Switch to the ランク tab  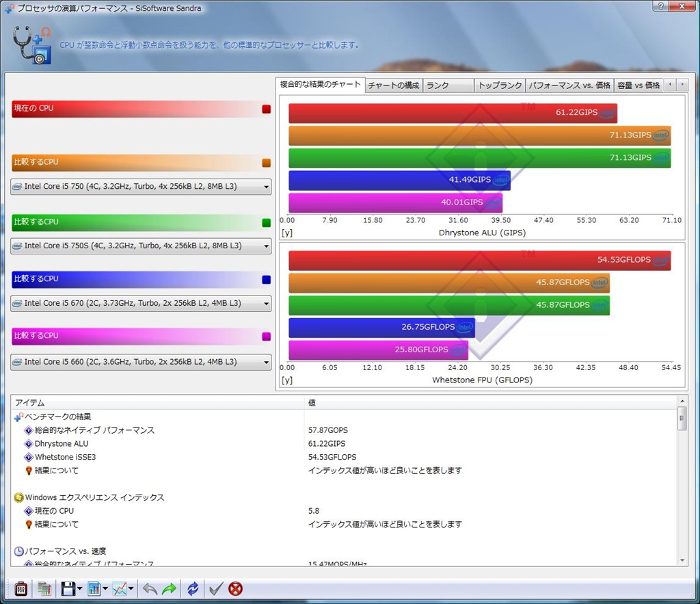tap(448, 86)
